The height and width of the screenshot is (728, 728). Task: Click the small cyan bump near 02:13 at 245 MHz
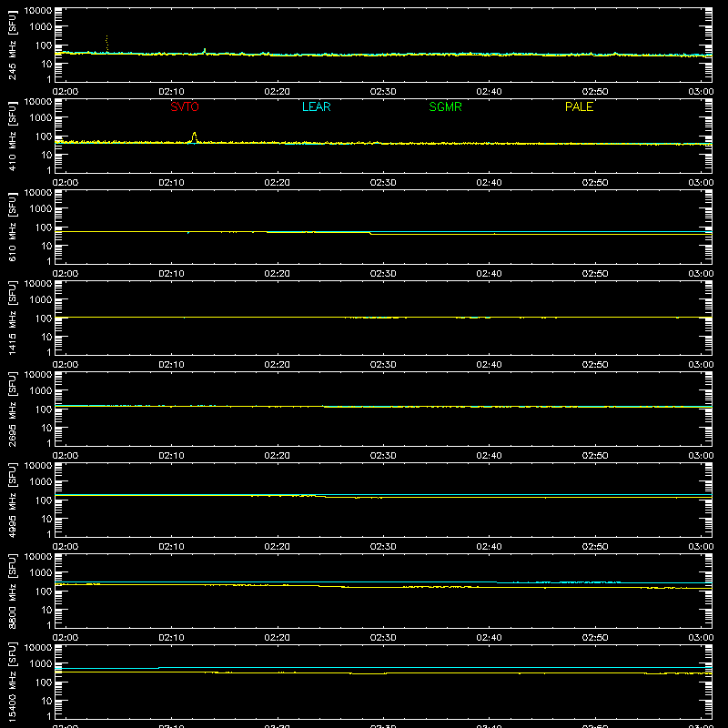point(205,50)
